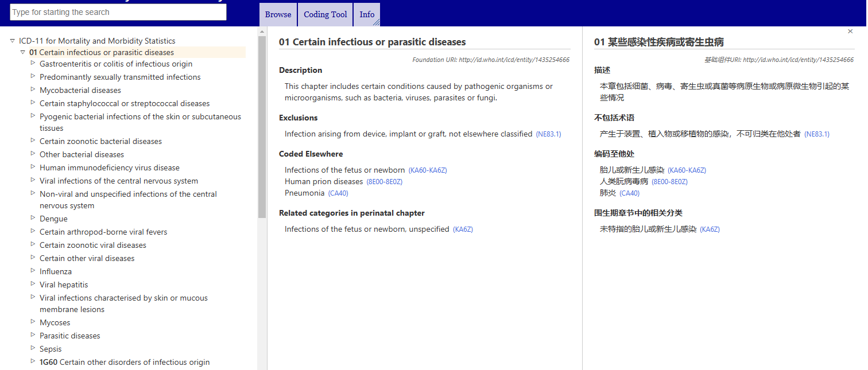This screenshot has height=370, width=868.
Task: Open the Info tab
Action: point(366,14)
